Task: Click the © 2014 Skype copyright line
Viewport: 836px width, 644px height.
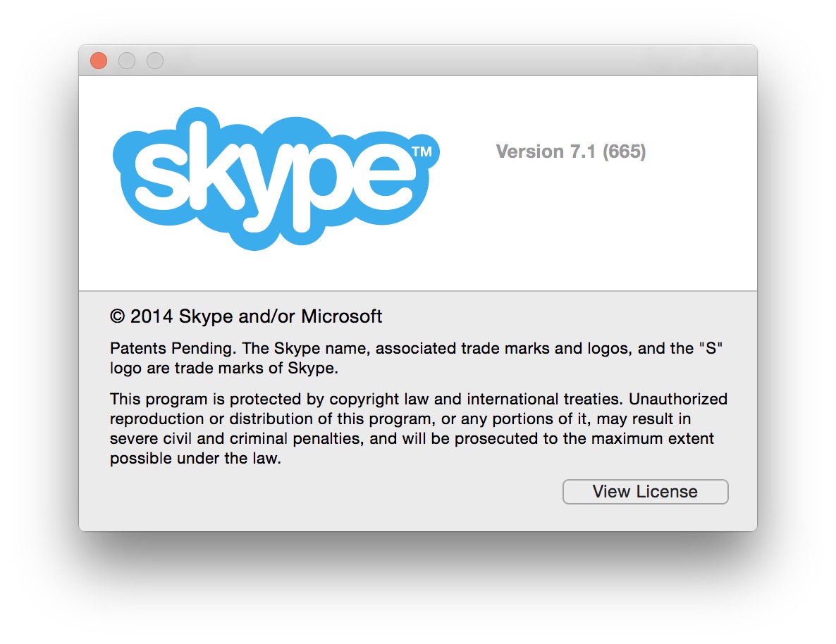Action: [246, 316]
